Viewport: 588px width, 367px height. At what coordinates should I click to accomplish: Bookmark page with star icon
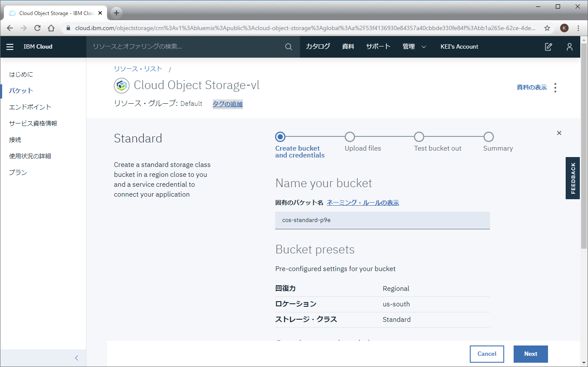click(547, 28)
